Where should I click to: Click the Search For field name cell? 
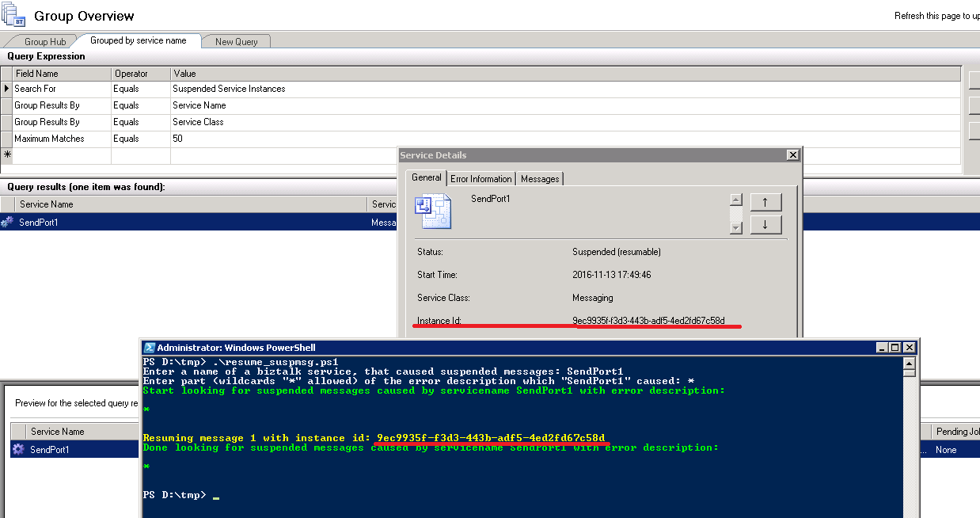62,89
